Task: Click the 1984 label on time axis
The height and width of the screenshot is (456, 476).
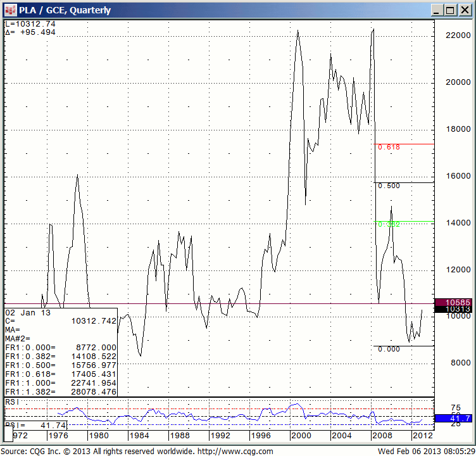Action: pos(139,436)
